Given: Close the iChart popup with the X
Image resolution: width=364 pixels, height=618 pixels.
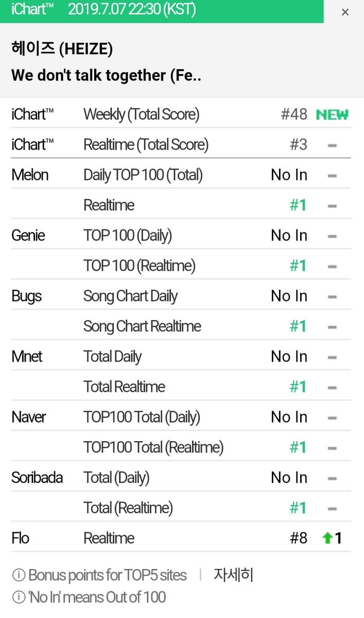Looking at the screenshot, I should click(345, 12).
